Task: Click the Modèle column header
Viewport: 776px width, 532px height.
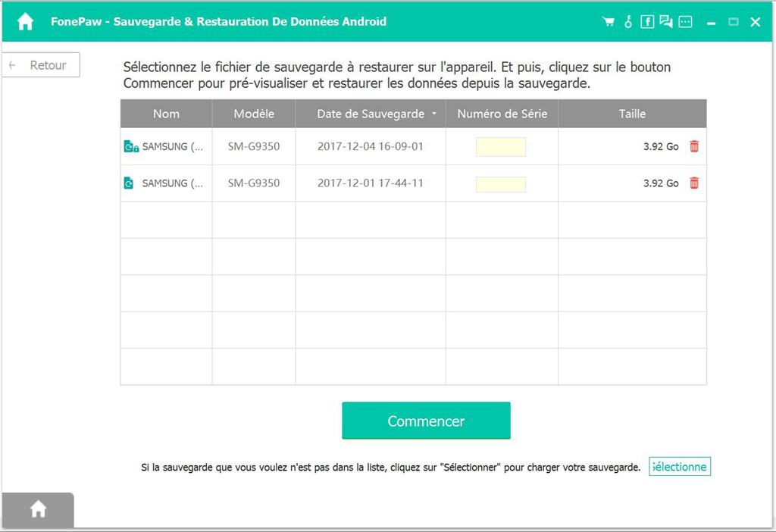Action: (254, 114)
